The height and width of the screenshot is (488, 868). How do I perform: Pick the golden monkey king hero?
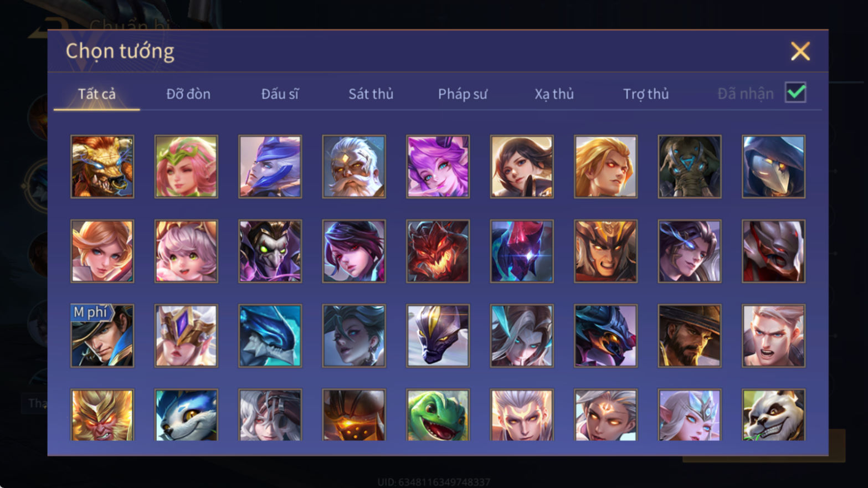pyautogui.click(x=102, y=415)
